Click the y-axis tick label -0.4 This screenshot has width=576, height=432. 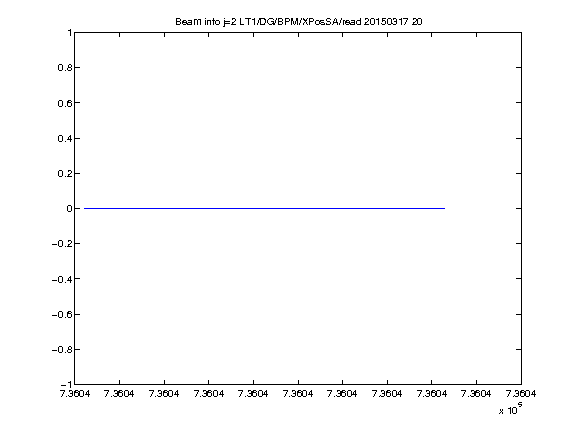(61, 279)
